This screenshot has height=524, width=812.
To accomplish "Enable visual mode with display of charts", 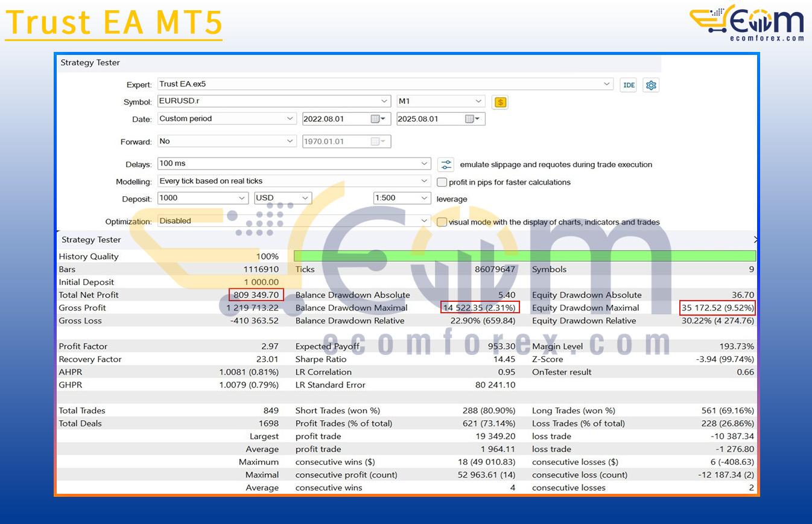I will tap(442, 222).
